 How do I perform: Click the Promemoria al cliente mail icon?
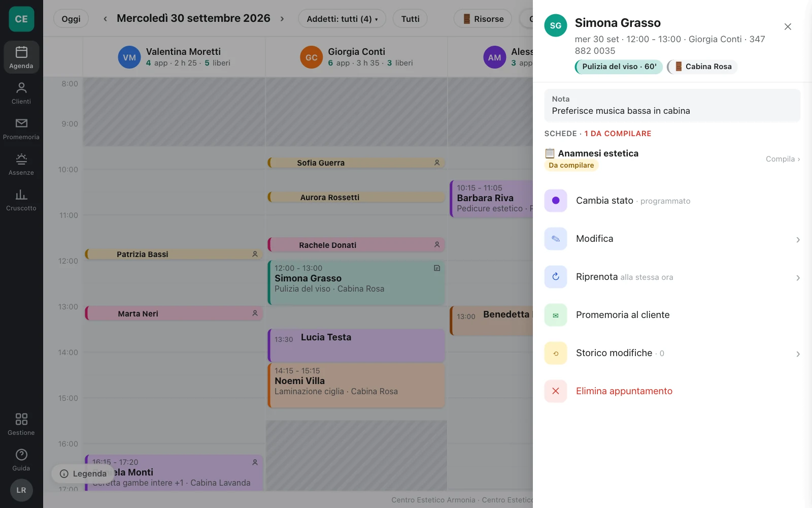pos(556,315)
